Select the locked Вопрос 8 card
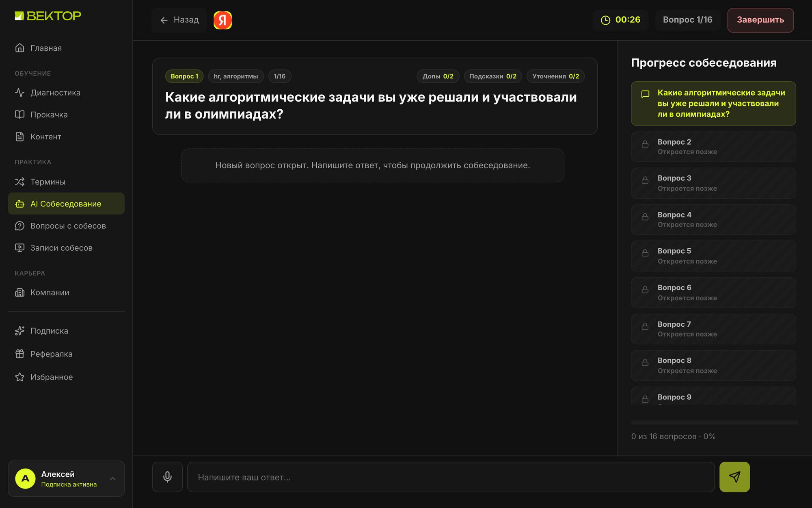Screen dimensions: 812x508 (x=713, y=365)
